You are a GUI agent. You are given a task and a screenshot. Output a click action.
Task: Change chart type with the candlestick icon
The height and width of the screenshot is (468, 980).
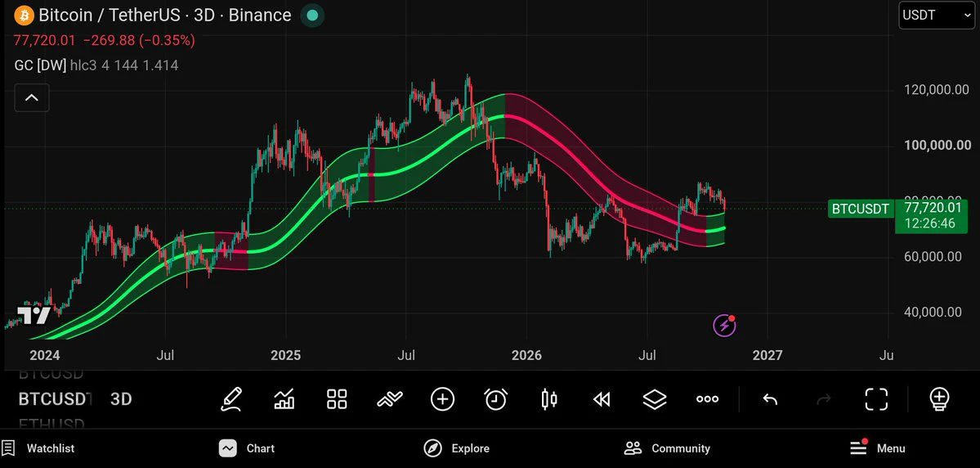[548, 398]
